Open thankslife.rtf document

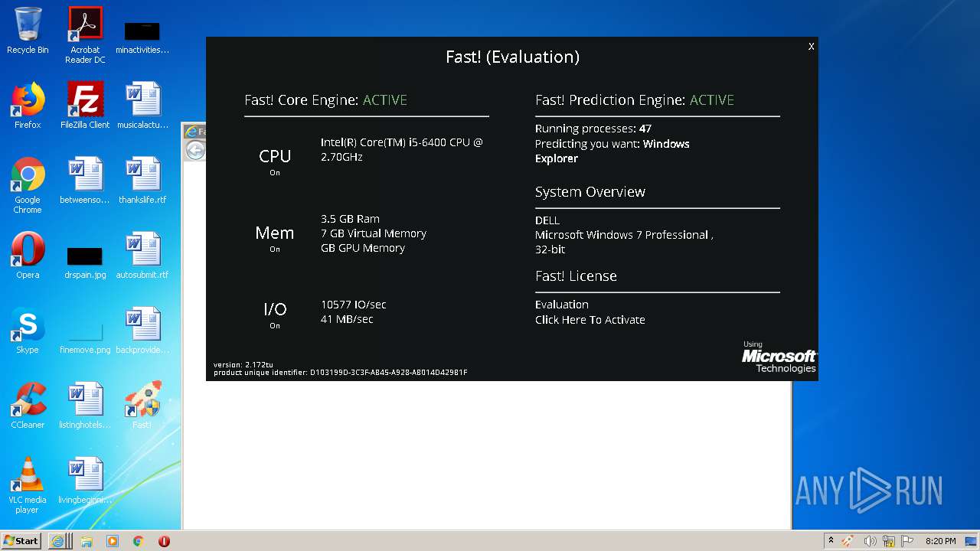[x=142, y=181]
